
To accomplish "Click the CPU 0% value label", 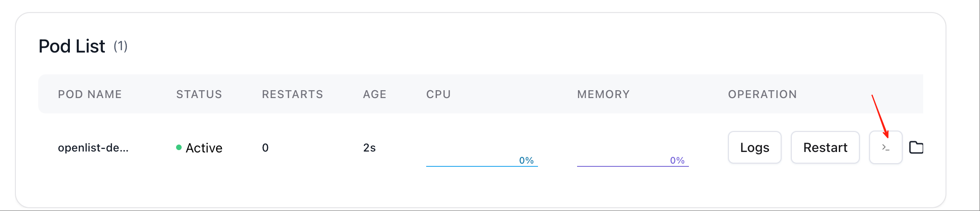I will [526, 160].
